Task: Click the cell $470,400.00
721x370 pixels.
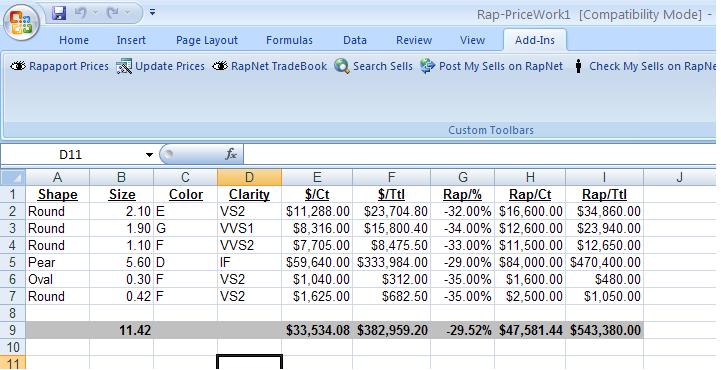Action: (605, 262)
